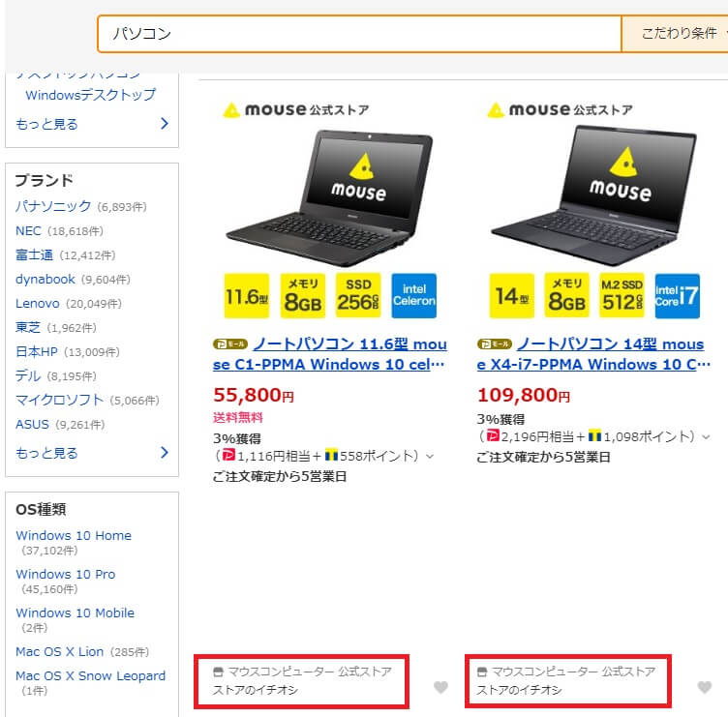Expand もっと見る under the brand list
The height and width of the screenshot is (717, 728).
pos(92,453)
